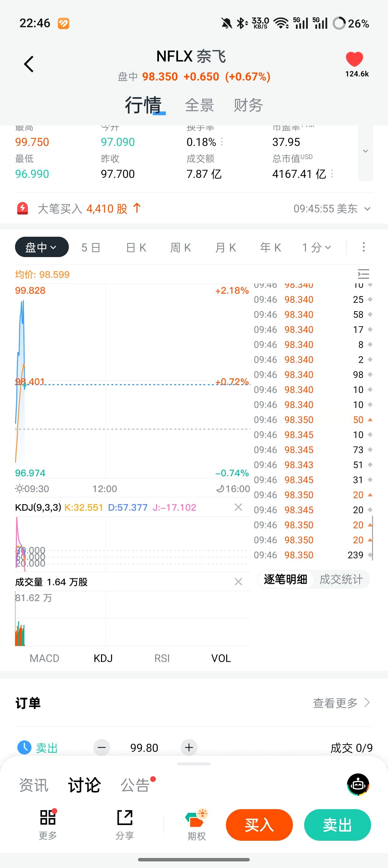Screen dimensions: 388x868
Task: Toggle the RSI indicator
Action: click(x=162, y=658)
